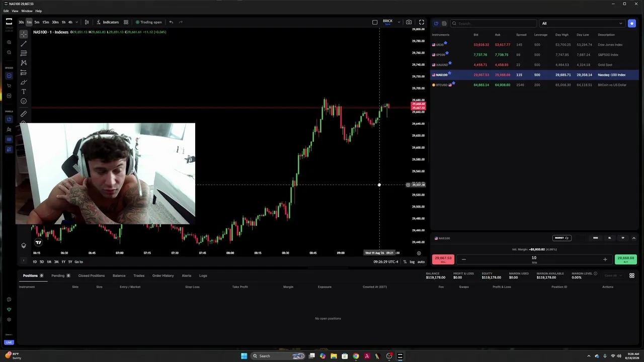Screen dimensions: 644x362
Task: Open the Indicators panel
Action: [107, 22]
